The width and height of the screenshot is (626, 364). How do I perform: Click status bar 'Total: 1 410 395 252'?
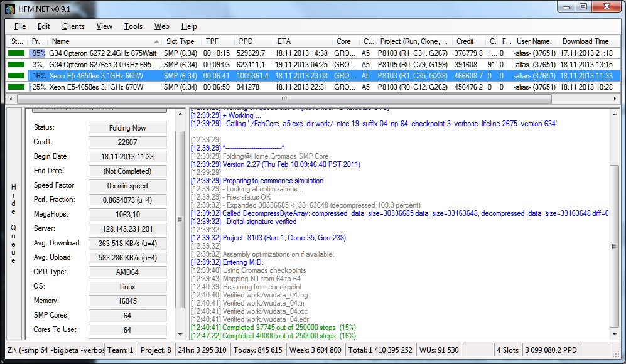tap(380, 350)
